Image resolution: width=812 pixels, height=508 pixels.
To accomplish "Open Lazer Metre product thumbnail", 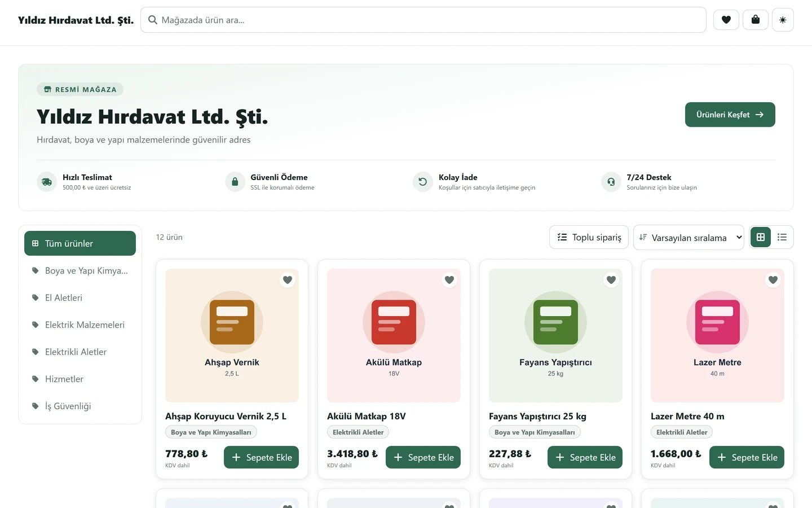I will pos(717,335).
